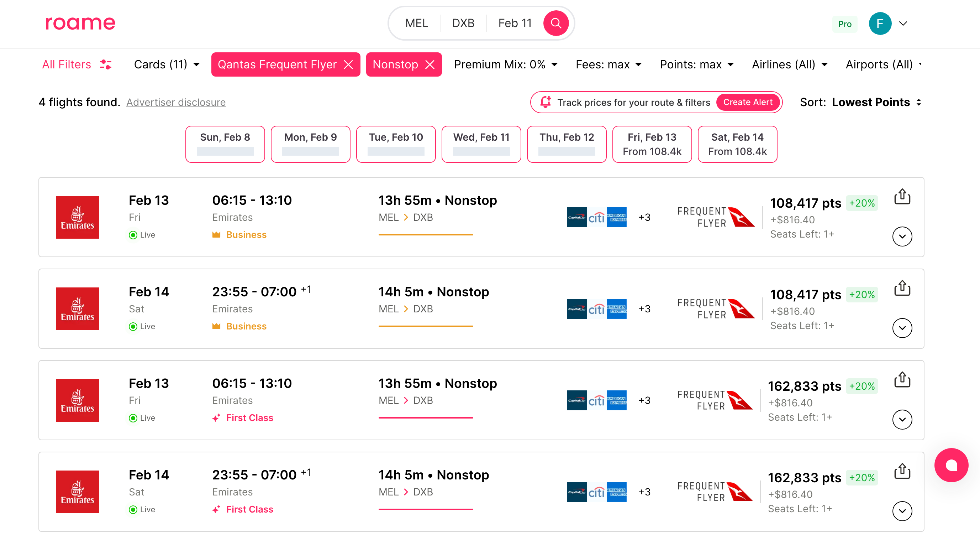Open the Advertiser disclosure link
The width and height of the screenshot is (980, 535).
click(x=176, y=102)
